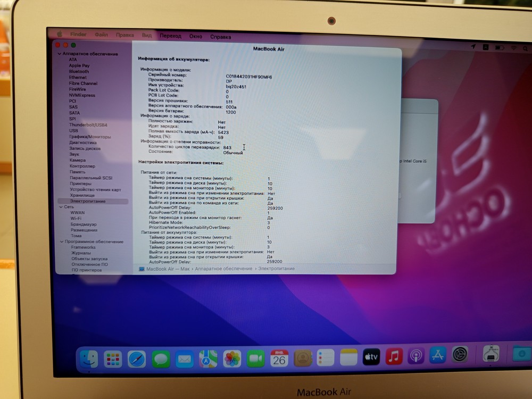Screen dimensions: 532x399
Task: Open System Preferences gear in Dock
Action: click(460, 354)
